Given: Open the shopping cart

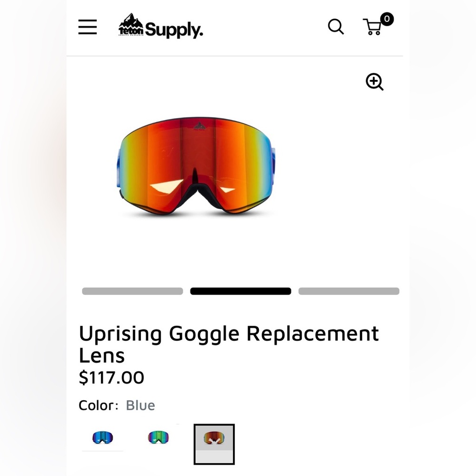Looking at the screenshot, I should click(373, 28).
